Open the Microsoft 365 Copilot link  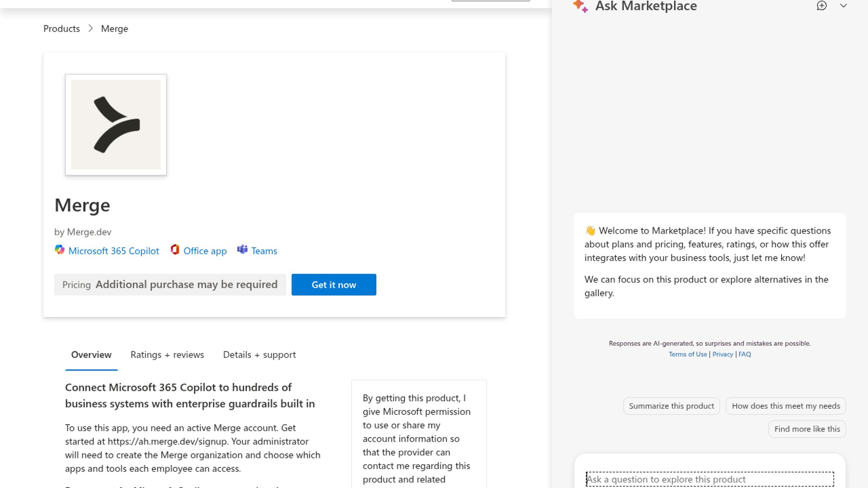pos(113,251)
